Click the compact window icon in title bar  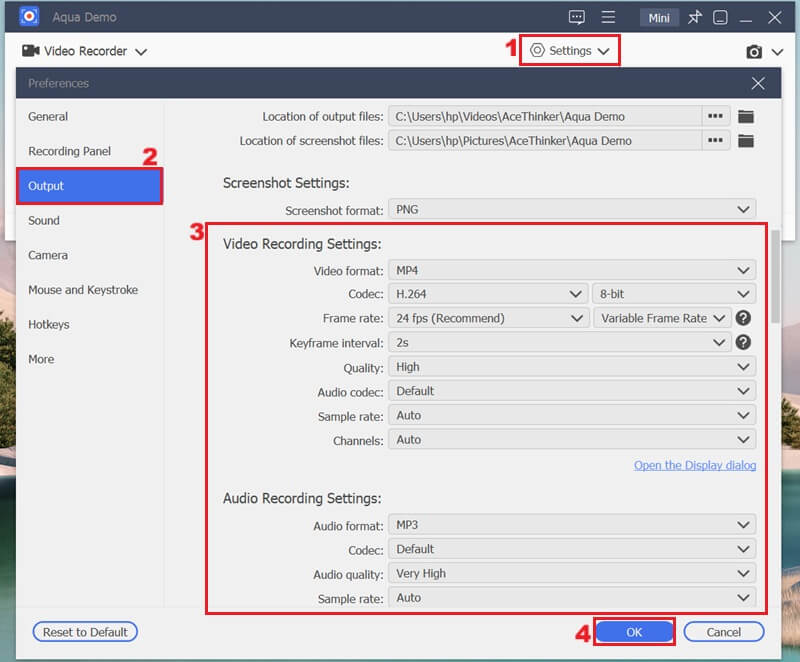pos(722,17)
